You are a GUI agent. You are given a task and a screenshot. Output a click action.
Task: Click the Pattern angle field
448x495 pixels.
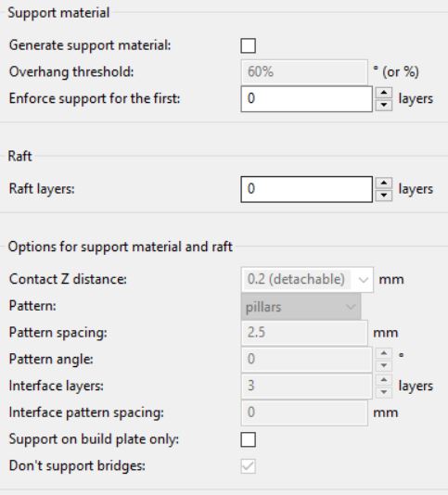coord(307,360)
